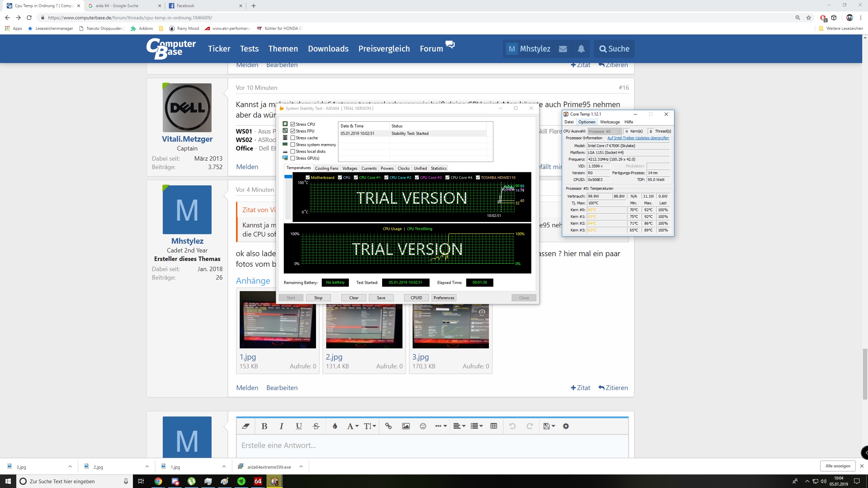Click the Intel-Treiber-Updates überprüfen link
The height and width of the screenshot is (488, 868).
click(x=638, y=138)
